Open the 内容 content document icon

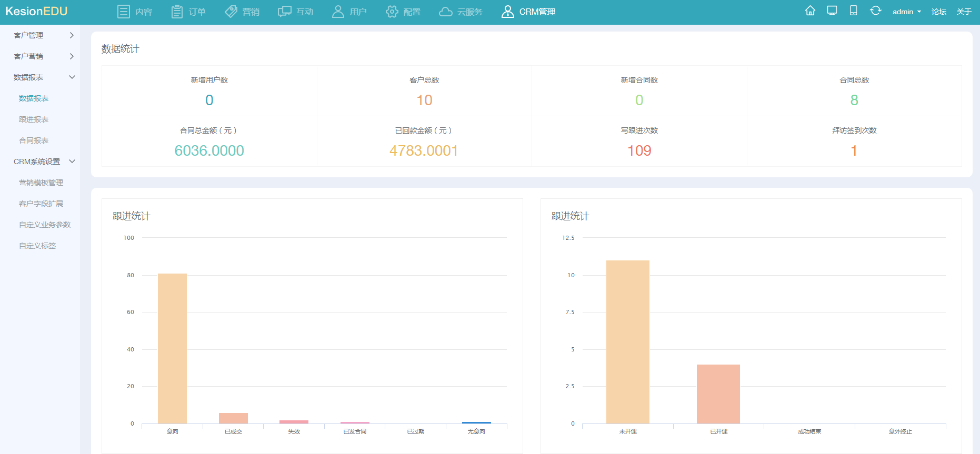pyautogui.click(x=123, y=12)
